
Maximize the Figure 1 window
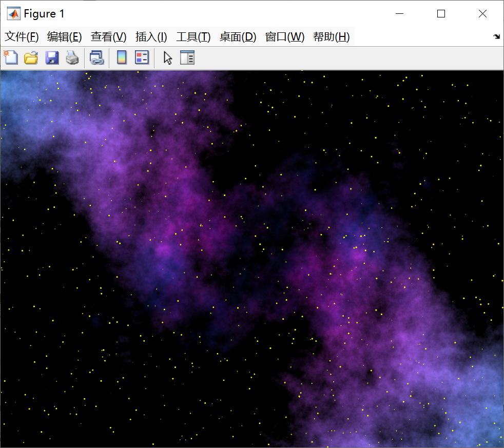[441, 14]
